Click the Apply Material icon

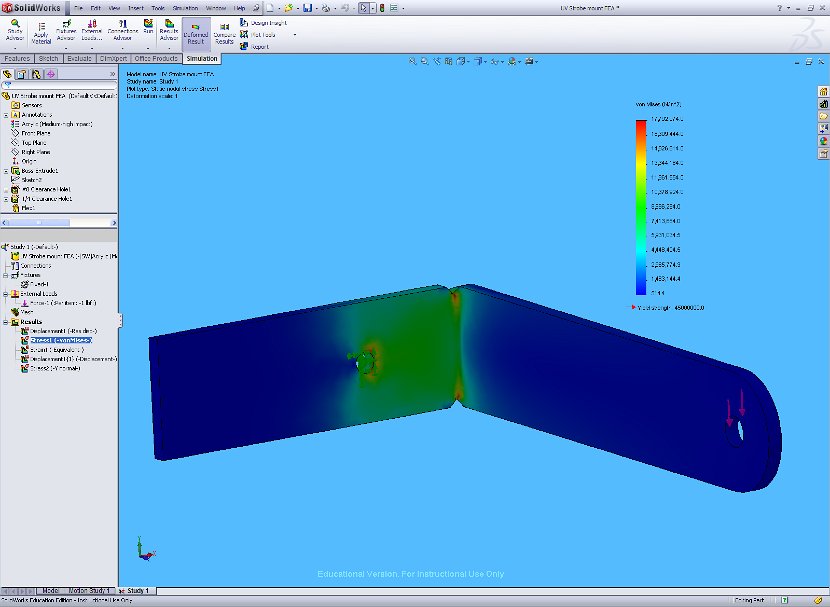click(41, 31)
